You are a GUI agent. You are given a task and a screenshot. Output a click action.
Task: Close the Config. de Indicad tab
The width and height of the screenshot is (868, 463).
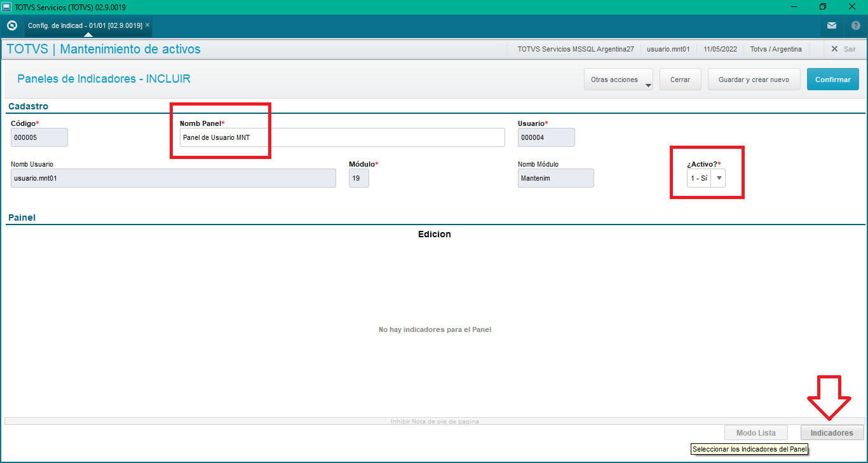[147, 25]
